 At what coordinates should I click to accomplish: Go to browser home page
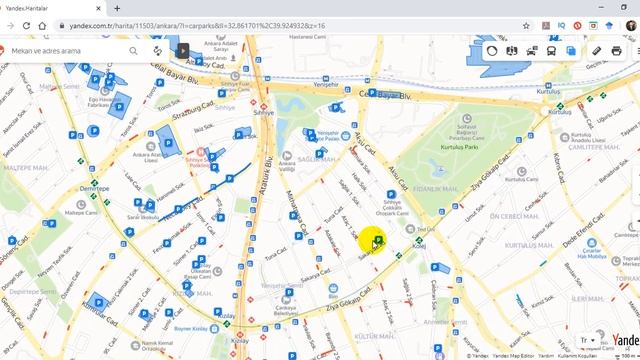[42, 26]
